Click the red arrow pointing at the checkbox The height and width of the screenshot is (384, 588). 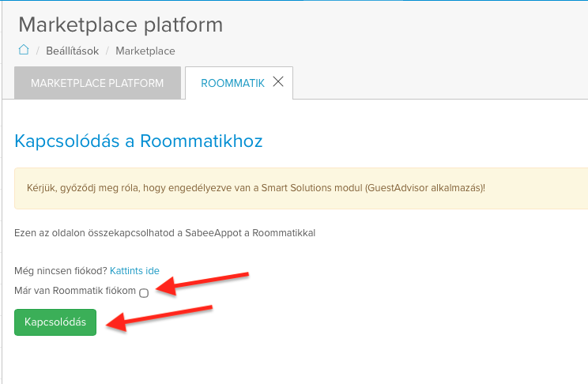coord(202,284)
